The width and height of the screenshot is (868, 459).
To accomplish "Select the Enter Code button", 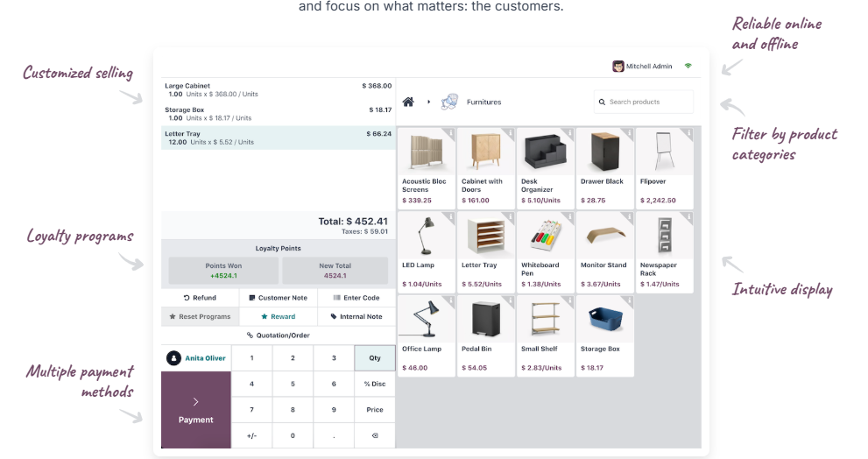I will click(x=356, y=298).
